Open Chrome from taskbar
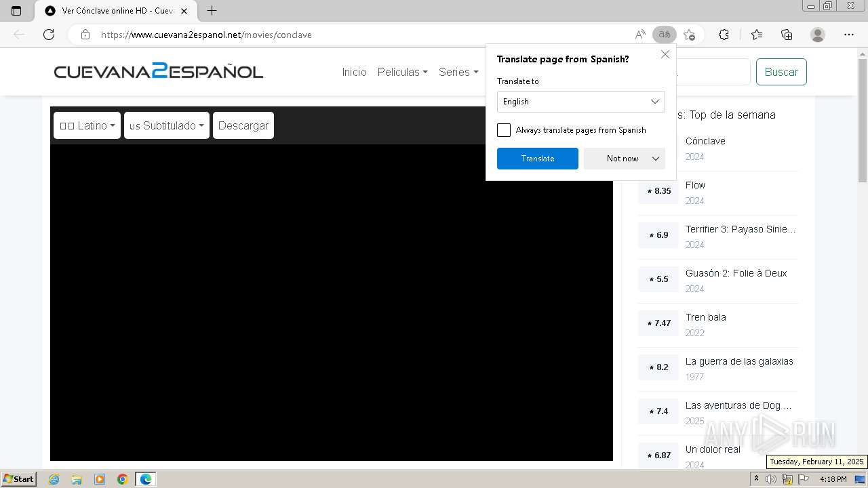The image size is (868, 488). pyautogui.click(x=123, y=479)
